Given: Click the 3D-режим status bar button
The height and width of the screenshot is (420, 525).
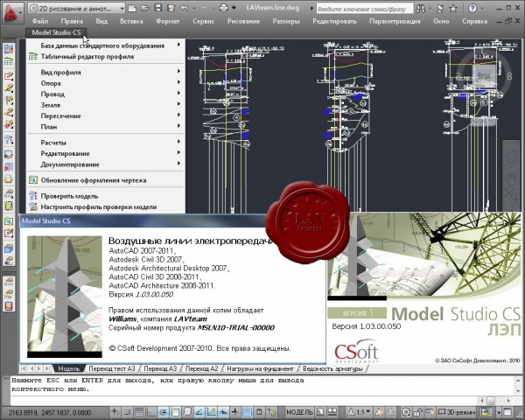Looking at the screenshot, I should [457, 411].
